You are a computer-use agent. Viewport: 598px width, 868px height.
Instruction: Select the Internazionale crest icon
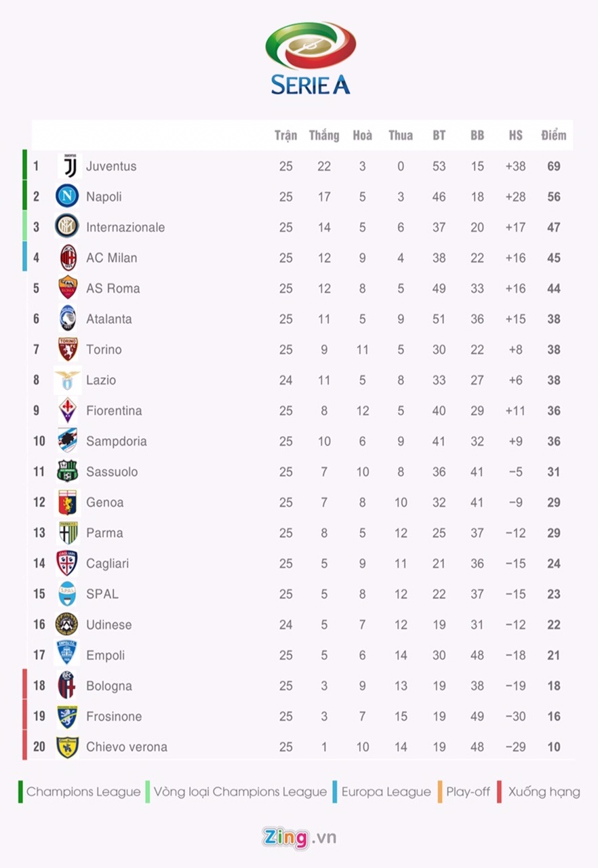(x=67, y=227)
